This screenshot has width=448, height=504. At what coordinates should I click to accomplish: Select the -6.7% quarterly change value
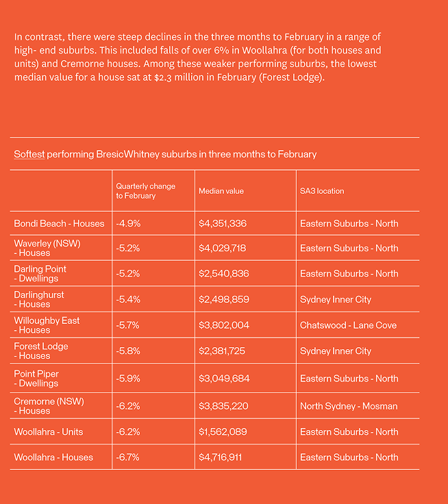tap(128, 457)
